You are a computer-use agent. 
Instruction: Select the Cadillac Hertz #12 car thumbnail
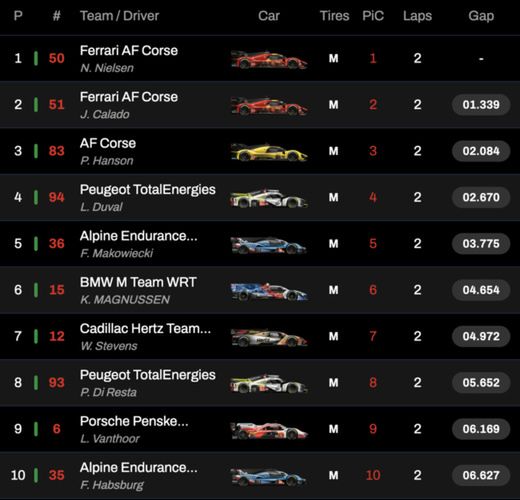pyautogui.click(x=269, y=337)
